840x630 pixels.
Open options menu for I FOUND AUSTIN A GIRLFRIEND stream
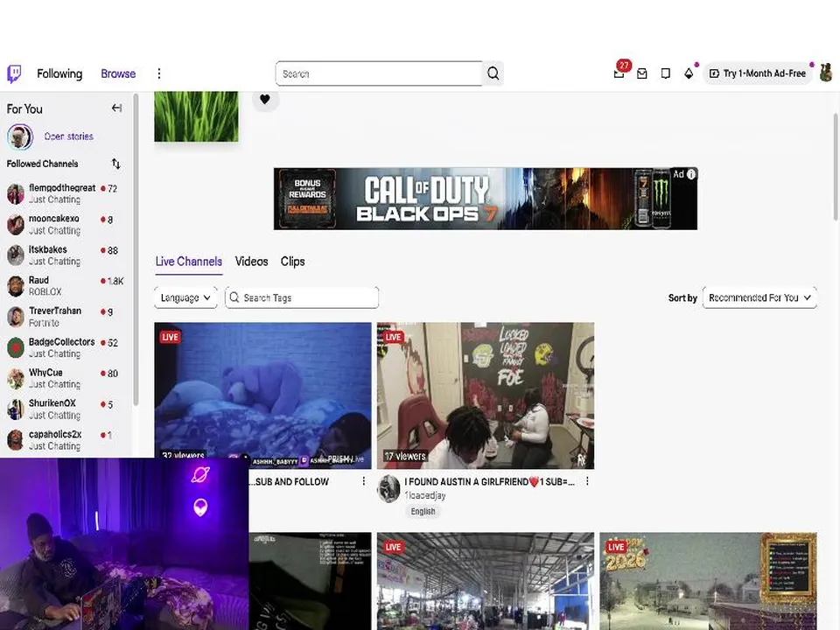(587, 481)
